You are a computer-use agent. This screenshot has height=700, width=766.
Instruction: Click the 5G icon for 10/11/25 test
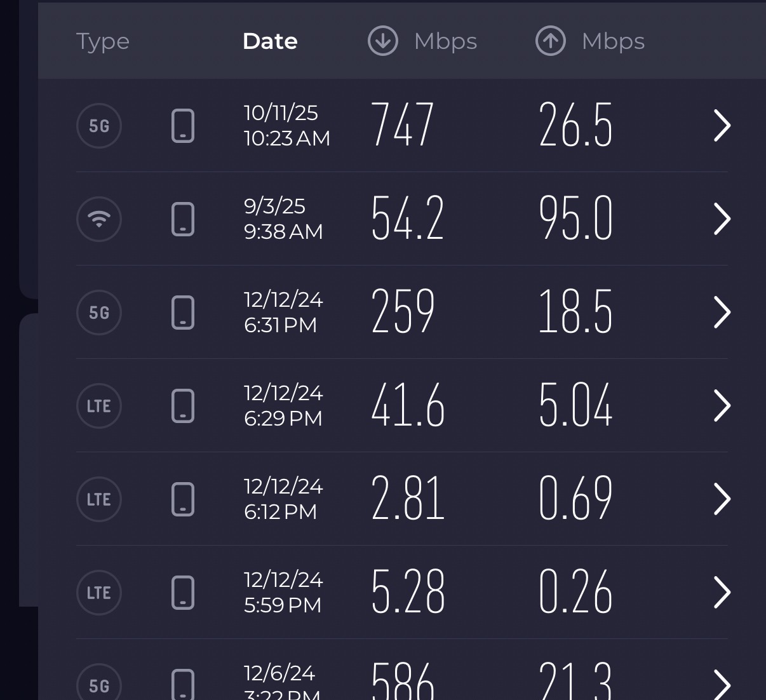coord(99,126)
